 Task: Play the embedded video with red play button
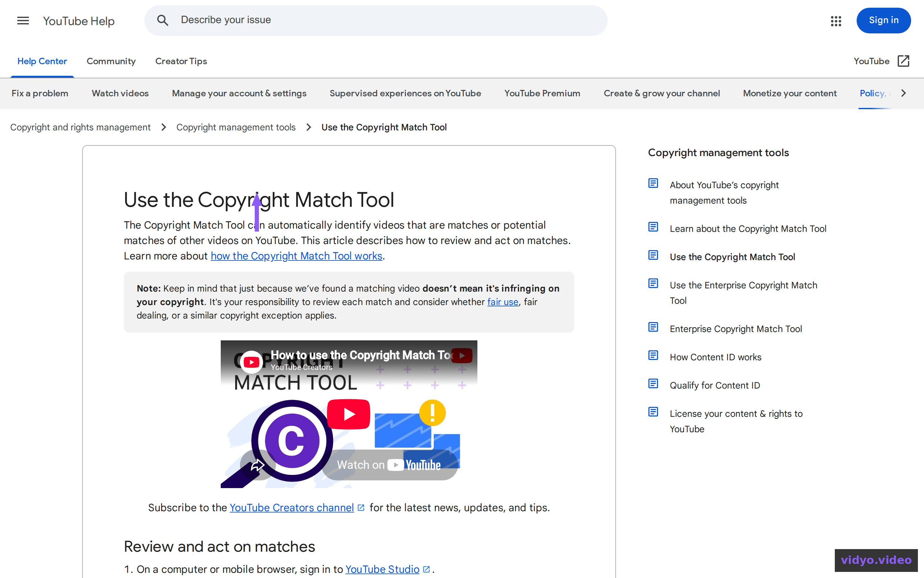tap(348, 414)
